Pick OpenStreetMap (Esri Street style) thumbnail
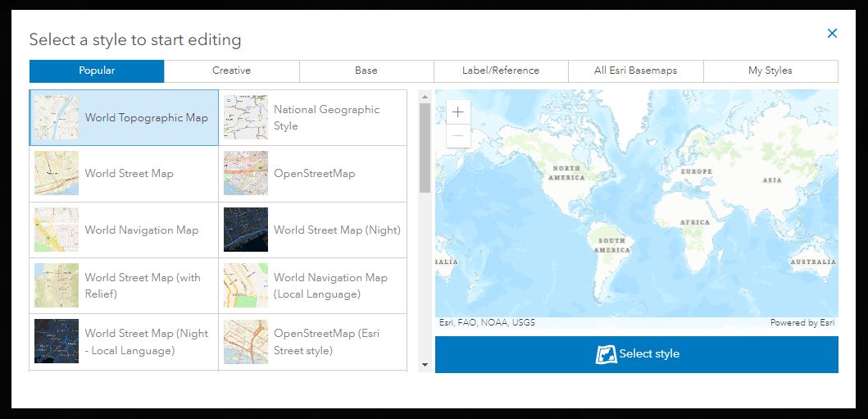This screenshot has height=419, width=868. (246, 341)
